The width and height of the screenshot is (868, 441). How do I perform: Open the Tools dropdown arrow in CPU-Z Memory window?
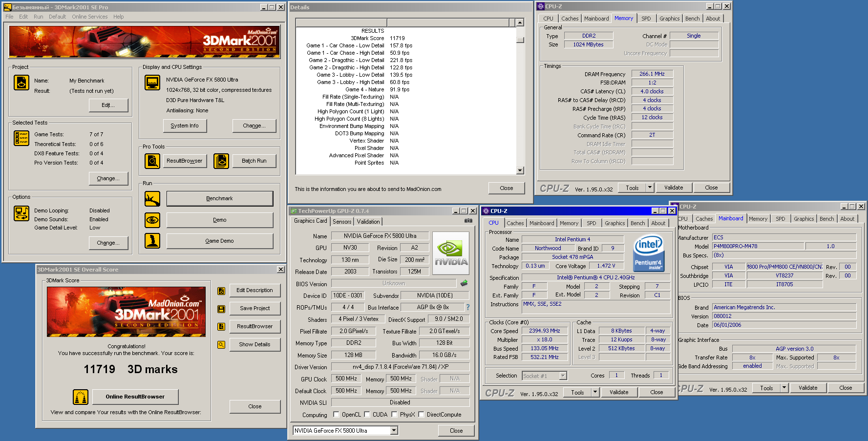(x=650, y=188)
